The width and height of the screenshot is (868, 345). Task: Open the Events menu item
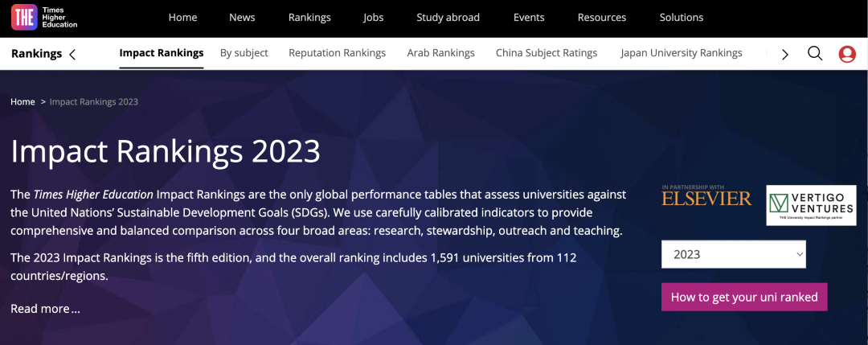(529, 17)
